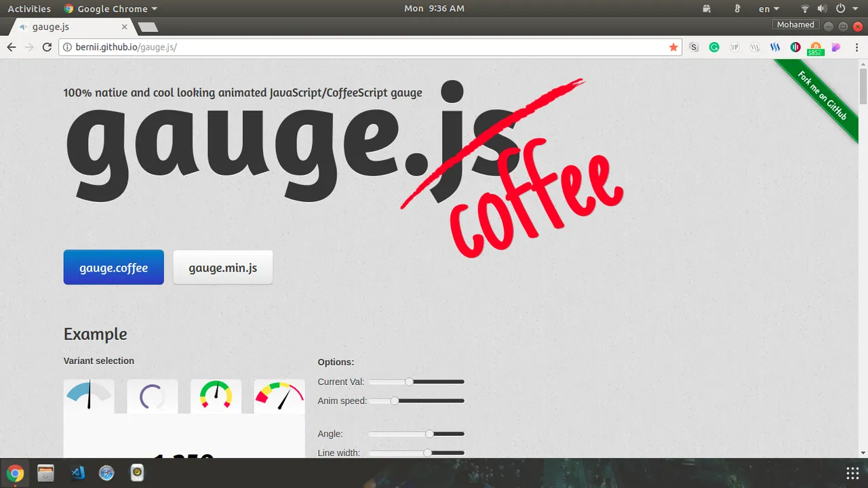Open the Bitcoin price $852 extension
This screenshot has width=868, height=488.
tap(816, 49)
